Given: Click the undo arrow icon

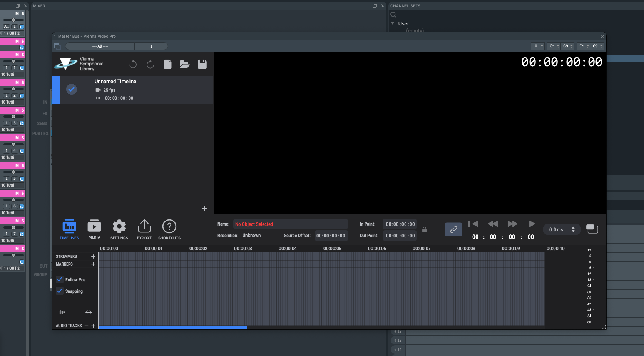Looking at the screenshot, I should [133, 64].
